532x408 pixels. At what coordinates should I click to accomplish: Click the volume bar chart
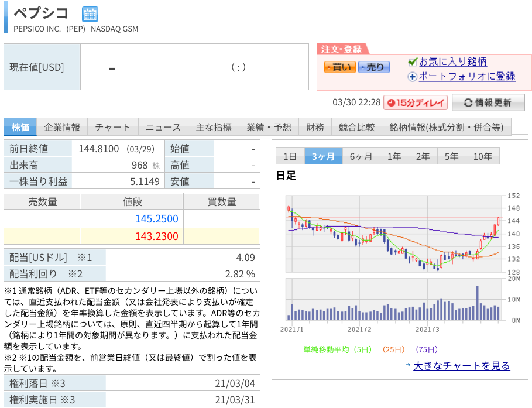point(394,299)
